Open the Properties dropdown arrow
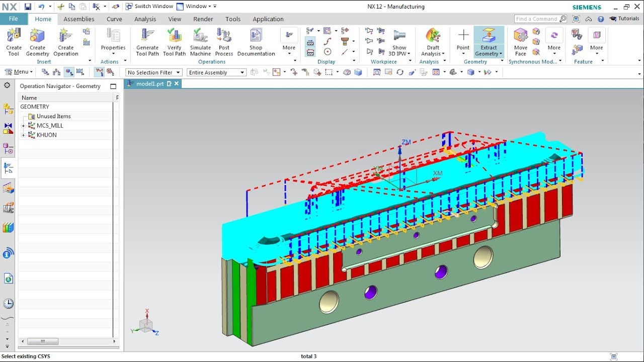644x362 pixels. pos(113,54)
